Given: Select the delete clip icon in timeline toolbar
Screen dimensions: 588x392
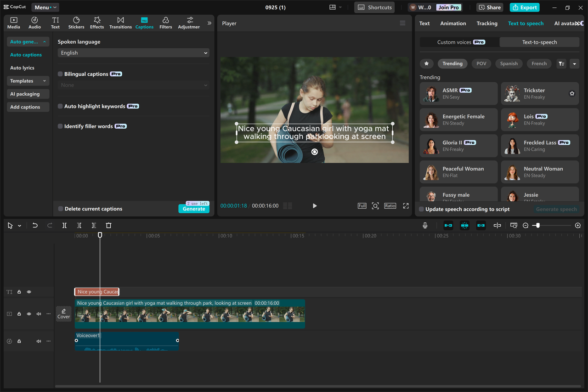Looking at the screenshot, I should [108, 225].
